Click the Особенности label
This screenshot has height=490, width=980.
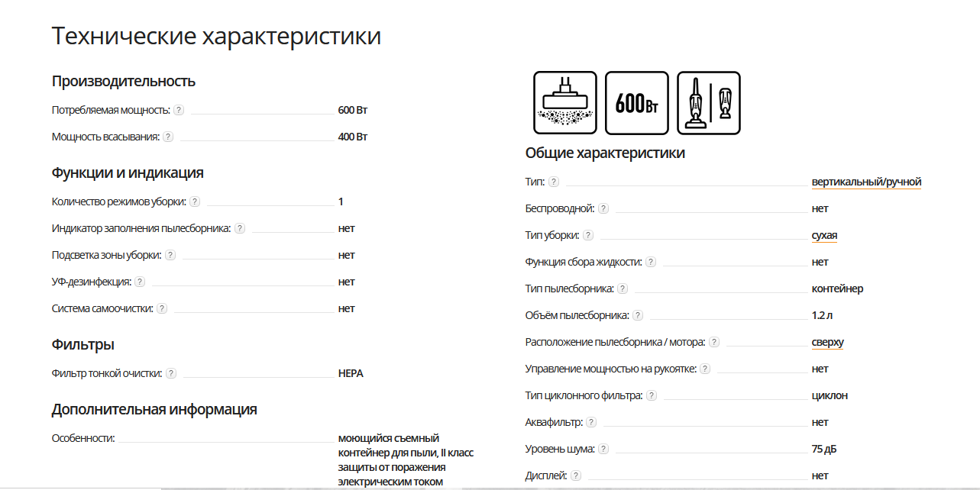click(83, 438)
